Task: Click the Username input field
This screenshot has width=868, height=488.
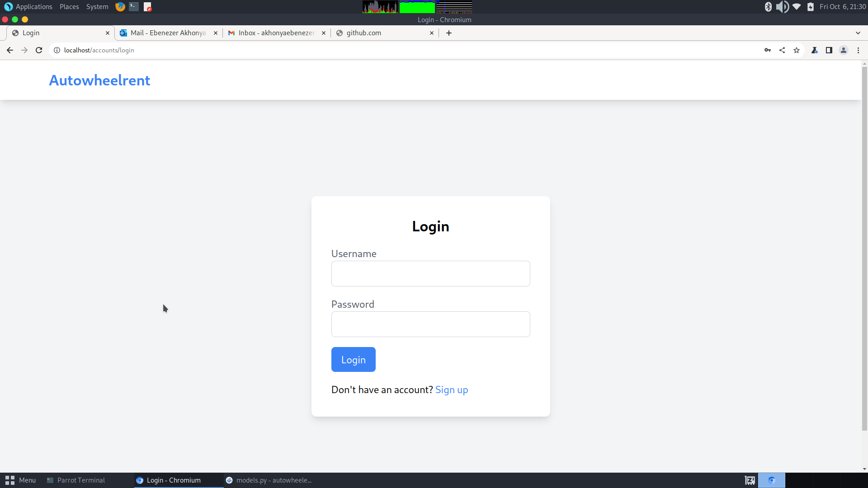Action: (x=430, y=273)
